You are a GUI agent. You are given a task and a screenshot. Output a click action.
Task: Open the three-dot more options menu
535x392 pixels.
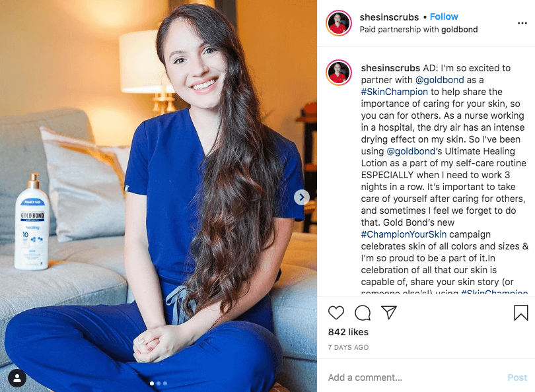pos(522,23)
